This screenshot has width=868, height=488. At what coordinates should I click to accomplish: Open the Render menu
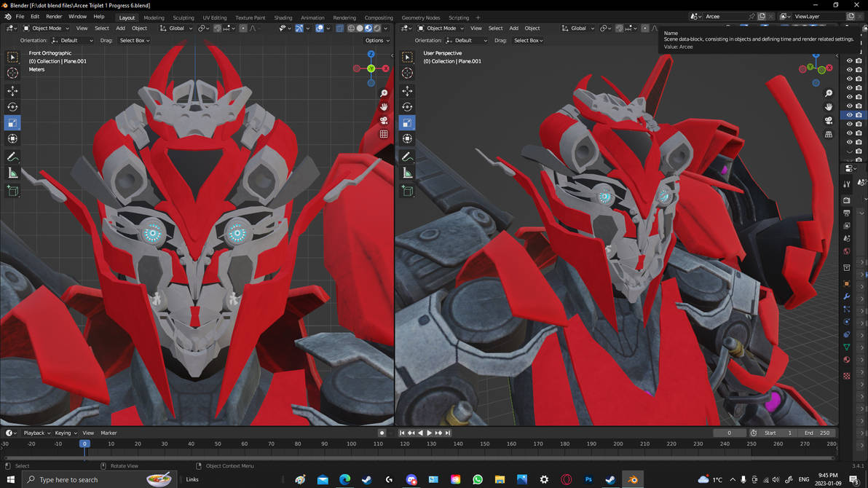53,16
